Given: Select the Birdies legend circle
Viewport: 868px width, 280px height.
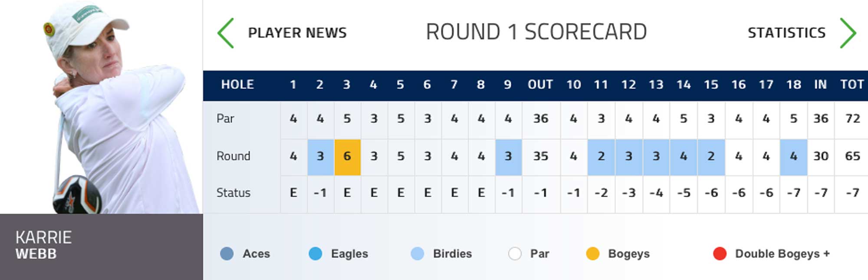Looking at the screenshot, I should click(417, 254).
